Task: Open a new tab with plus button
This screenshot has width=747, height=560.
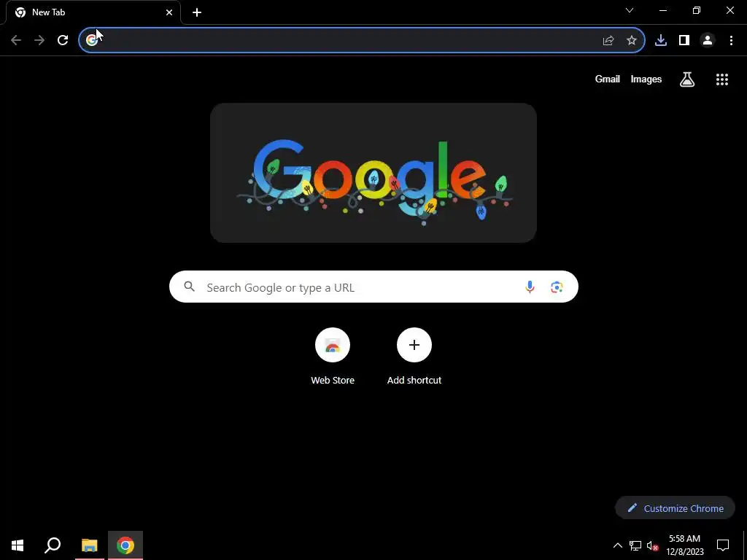Action: 197,12
